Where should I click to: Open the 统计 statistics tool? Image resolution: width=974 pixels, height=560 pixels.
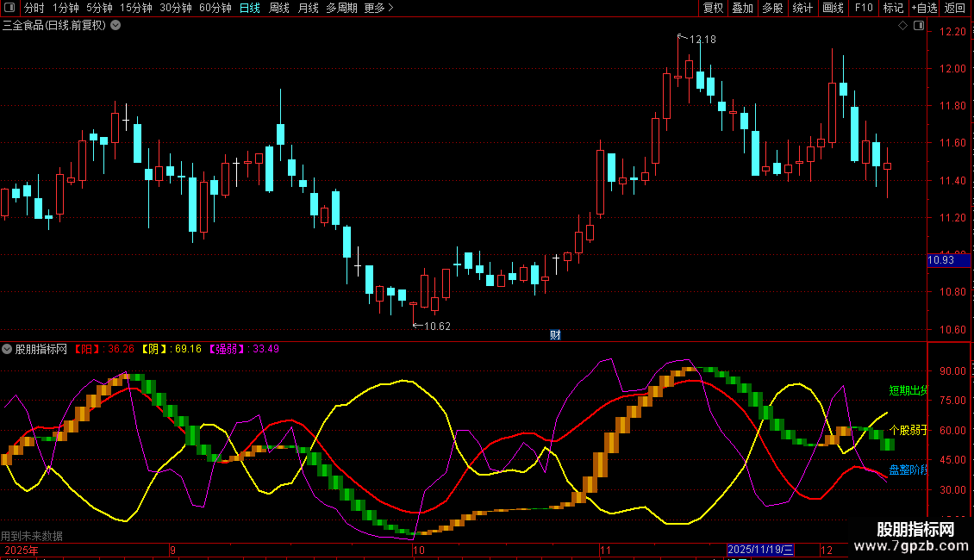802,8
